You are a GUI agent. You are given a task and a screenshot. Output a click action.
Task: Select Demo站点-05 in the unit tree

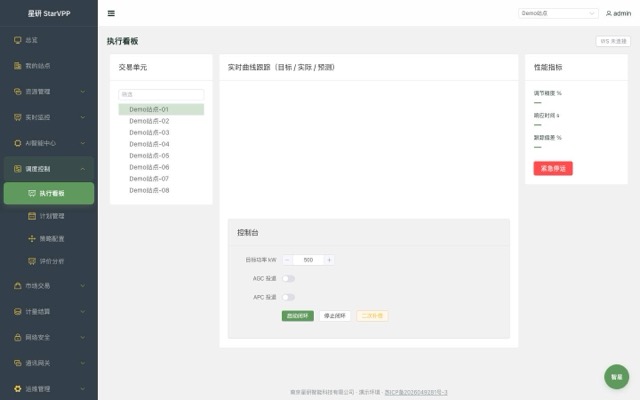pos(161,156)
